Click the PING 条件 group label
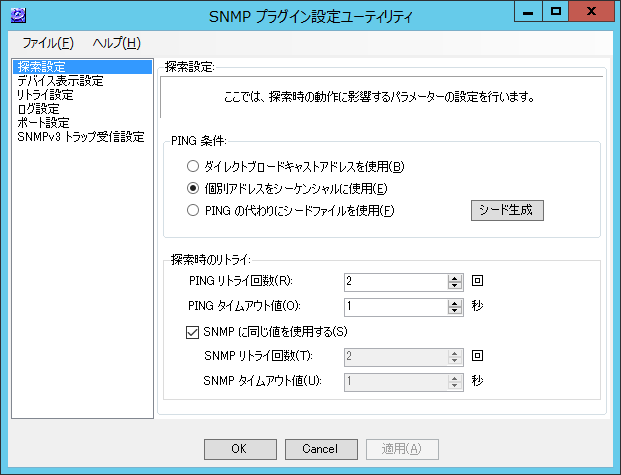 [198, 141]
